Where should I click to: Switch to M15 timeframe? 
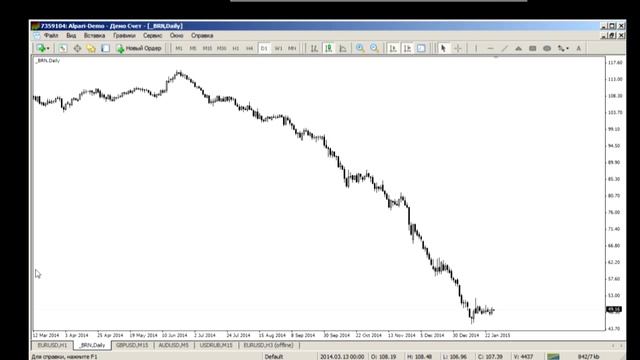click(x=207, y=48)
